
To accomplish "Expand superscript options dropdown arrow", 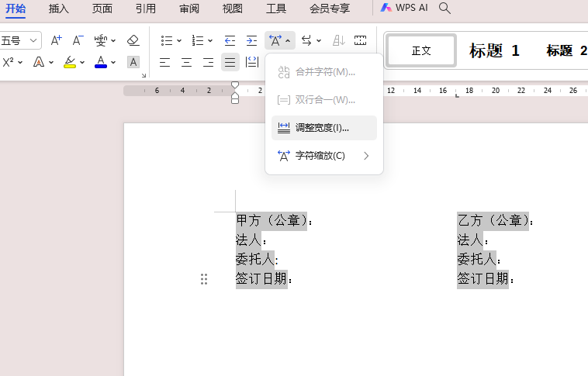I will (20, 62).
